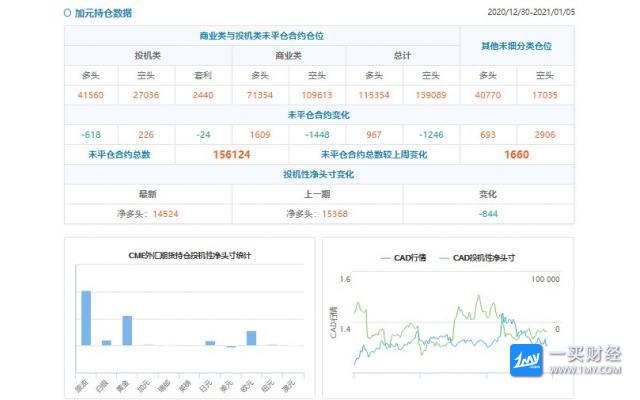The image size is (640, 400).
Task: Click the 未平仓合约总数较上周变化 label
Action: tap(374, 155)
